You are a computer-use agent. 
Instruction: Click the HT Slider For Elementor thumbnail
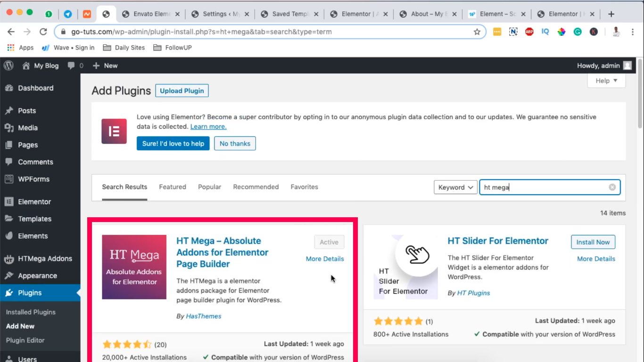[406, 267]
